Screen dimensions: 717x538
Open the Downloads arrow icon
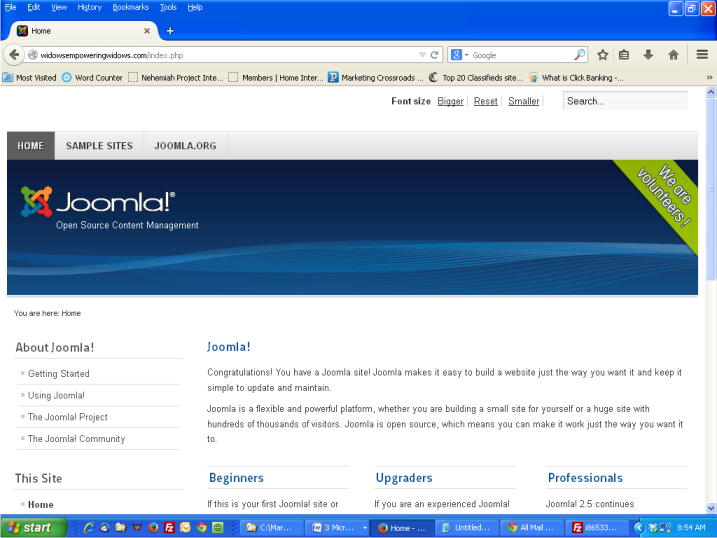648,55
